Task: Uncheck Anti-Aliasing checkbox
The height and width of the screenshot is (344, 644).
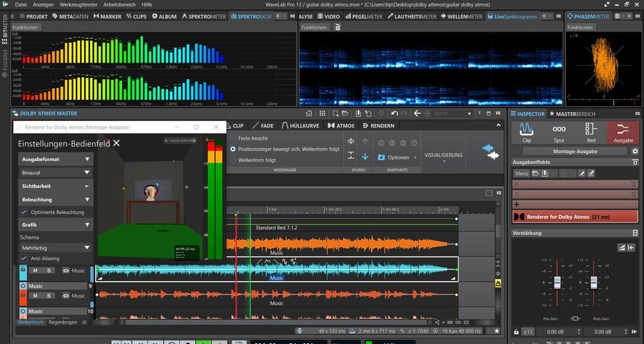Action: coord(24,258)
